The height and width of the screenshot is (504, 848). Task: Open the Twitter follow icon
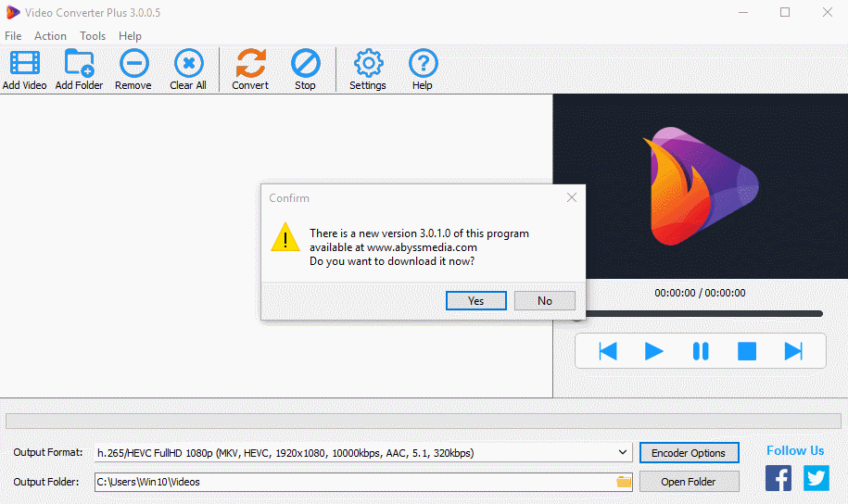tap(816, 478)
